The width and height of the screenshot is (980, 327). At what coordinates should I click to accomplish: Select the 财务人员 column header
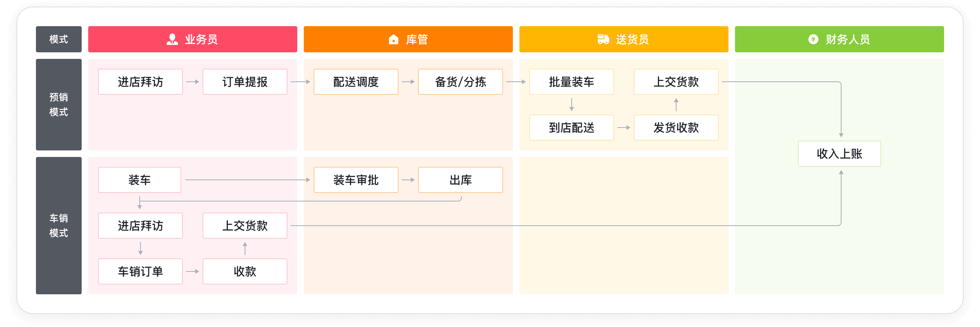(840, 39)
